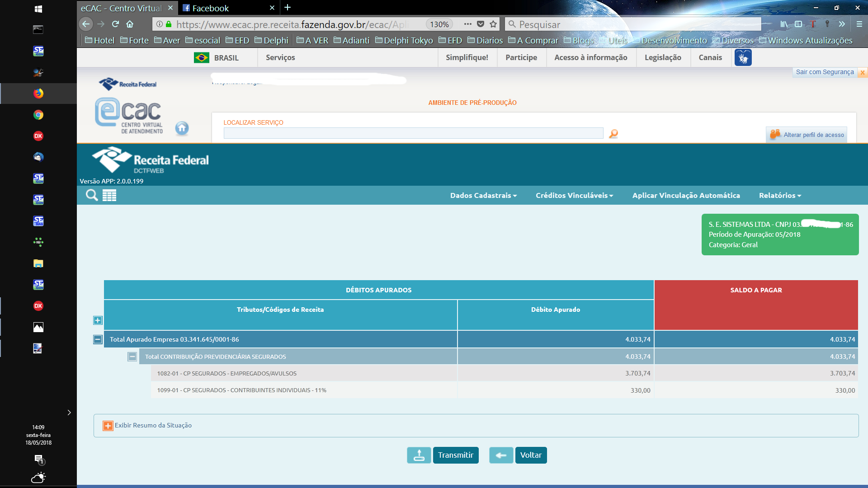868x488 pixels.
Task: Click the 130% zoom level indicator
Action: click(x=439, y=24)
